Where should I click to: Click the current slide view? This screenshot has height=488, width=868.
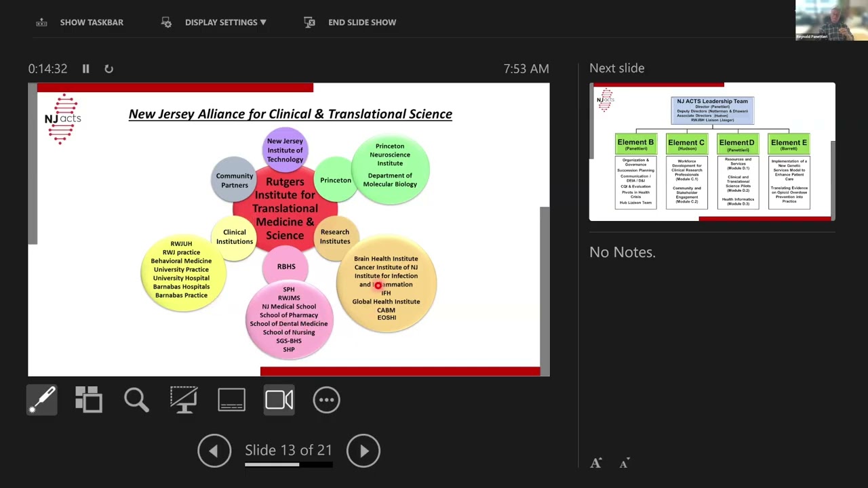pyautogui.click(x=289, y=230)
